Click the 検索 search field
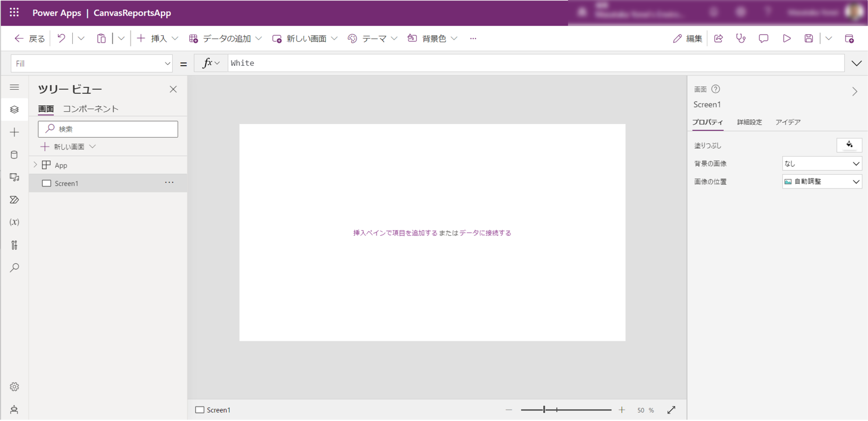This screenshot has width=868, height=421. click(x=108, y=129)
